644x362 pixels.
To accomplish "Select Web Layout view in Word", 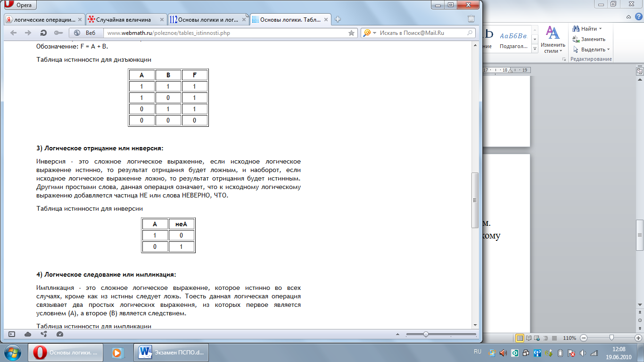I will (x=537, y=338).
